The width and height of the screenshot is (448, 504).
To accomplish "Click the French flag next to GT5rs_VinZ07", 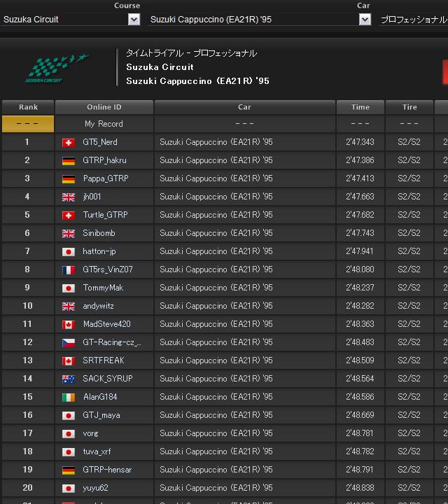I will (x=69, y=269).
